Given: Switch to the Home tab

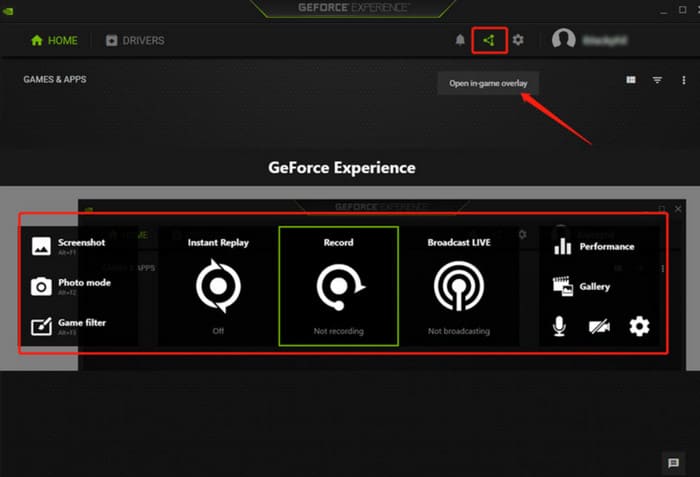Looking at the screenshot, I should point(53,41).
